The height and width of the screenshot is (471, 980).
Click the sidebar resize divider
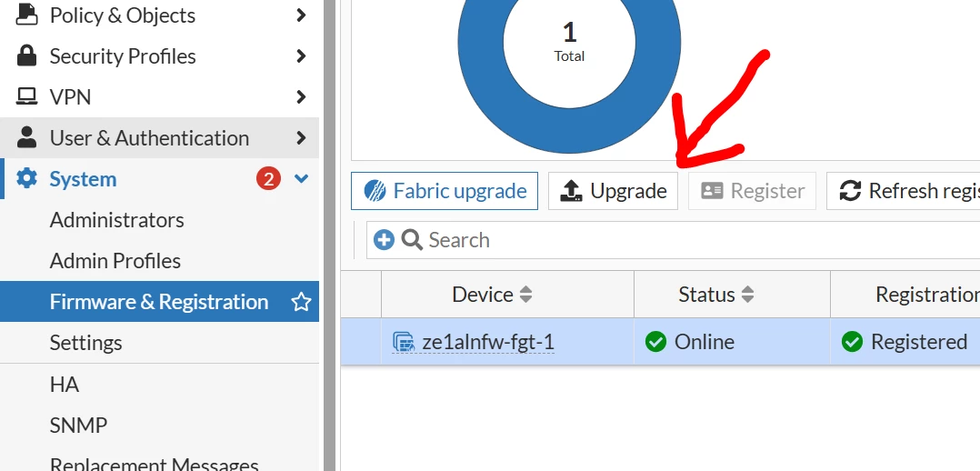(329, 235)
